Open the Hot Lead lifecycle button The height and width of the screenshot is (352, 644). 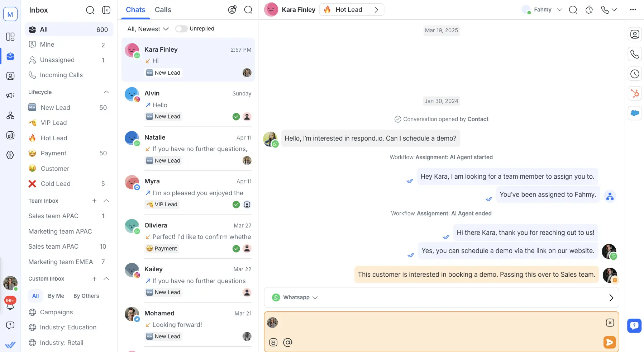click(344, 10)
